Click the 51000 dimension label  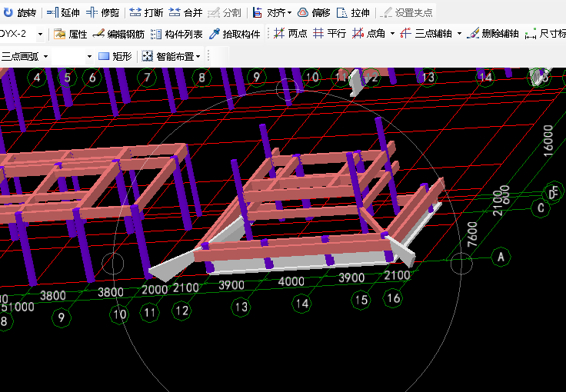tap(18, 307)
